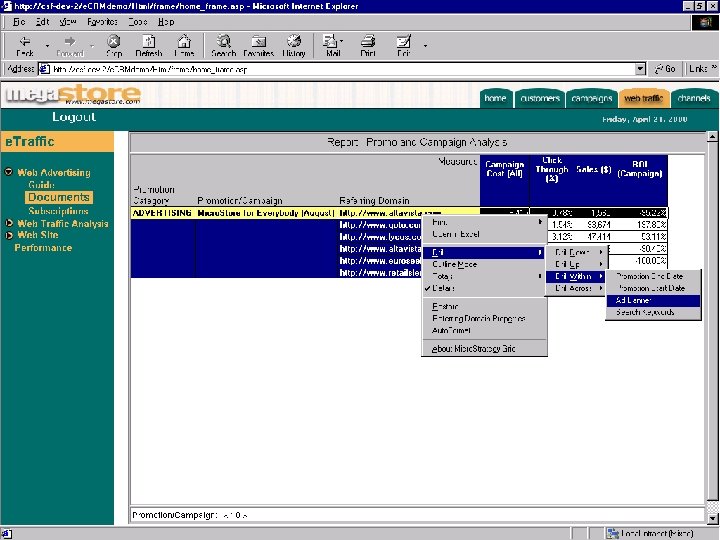Select Search Keywords drill option
The height and width of the screenshot is (540, 720).
(653, 312)
